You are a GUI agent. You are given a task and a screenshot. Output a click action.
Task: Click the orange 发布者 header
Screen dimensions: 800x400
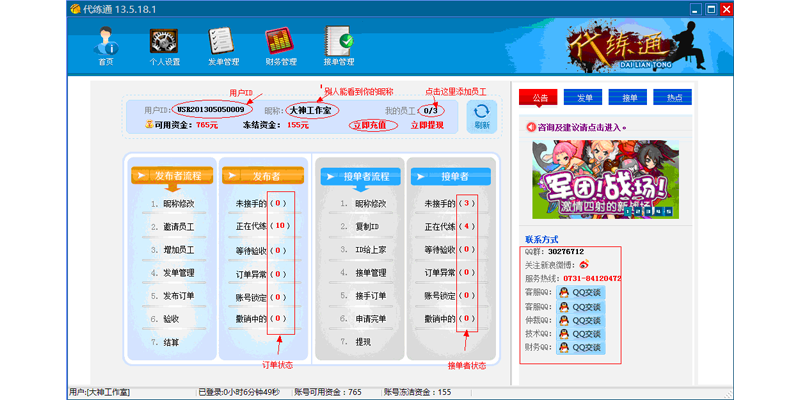coord(263,177)
